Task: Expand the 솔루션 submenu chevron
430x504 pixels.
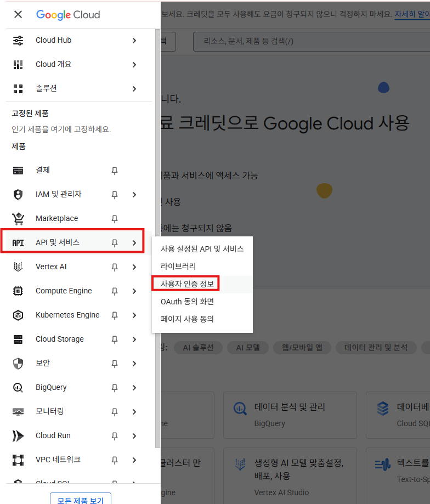Action: pos(134,89)
